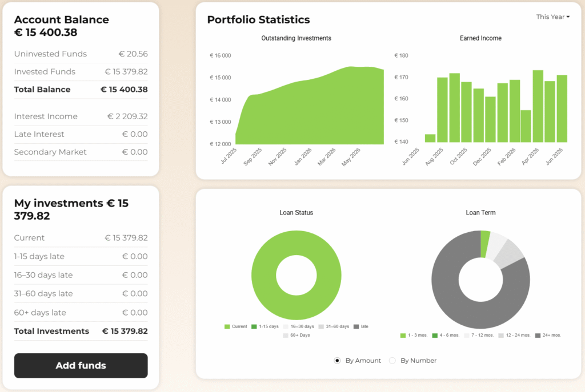The height and width of the screenshot is (392, 585).
Task: Toggle the 7 - 12 mos. legend entry
Action: click(x=479, y=336)
